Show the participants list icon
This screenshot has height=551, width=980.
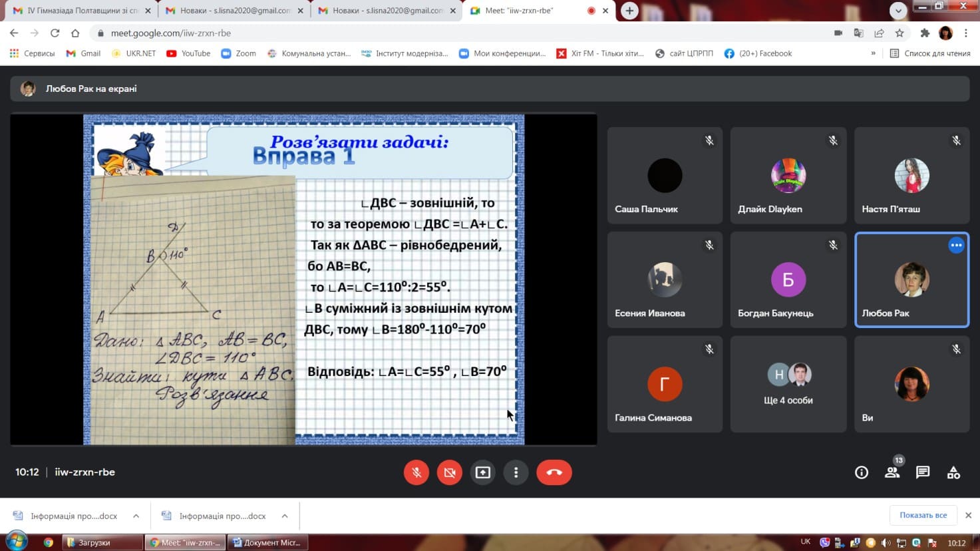892,472
